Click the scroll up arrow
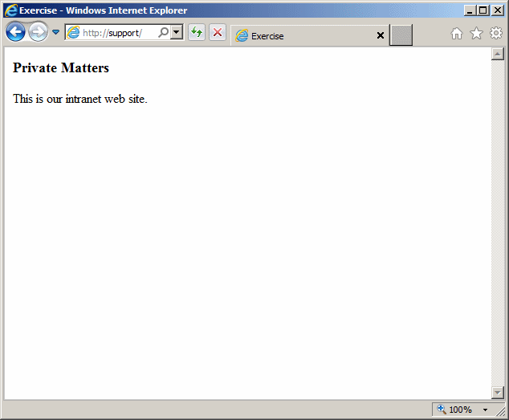This screenshot has width=509, height=420. click(497, 54)
